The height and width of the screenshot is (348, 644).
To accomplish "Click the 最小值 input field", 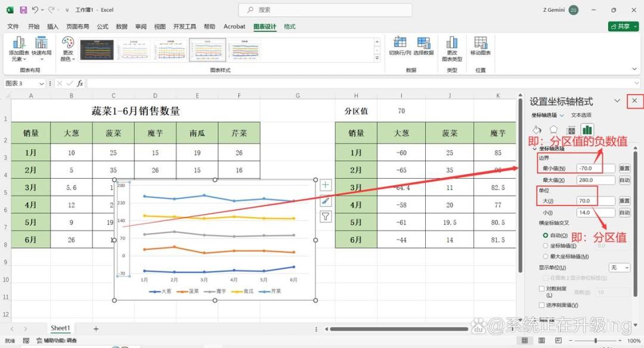I will click(596, 168).
